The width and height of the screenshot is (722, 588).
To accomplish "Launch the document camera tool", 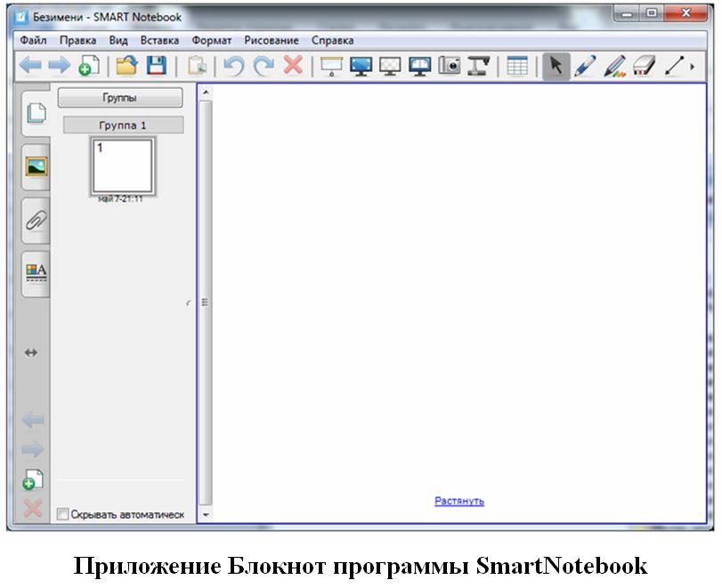I will [x=479, y=66].
